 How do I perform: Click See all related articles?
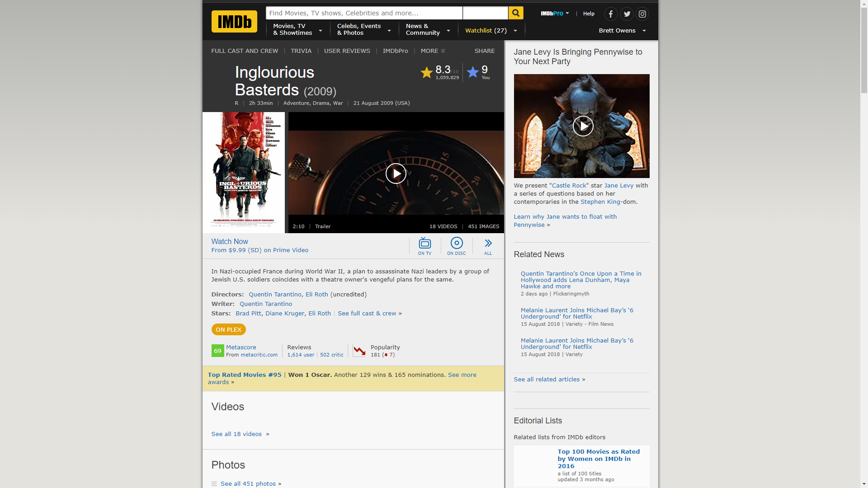(547, 380)
